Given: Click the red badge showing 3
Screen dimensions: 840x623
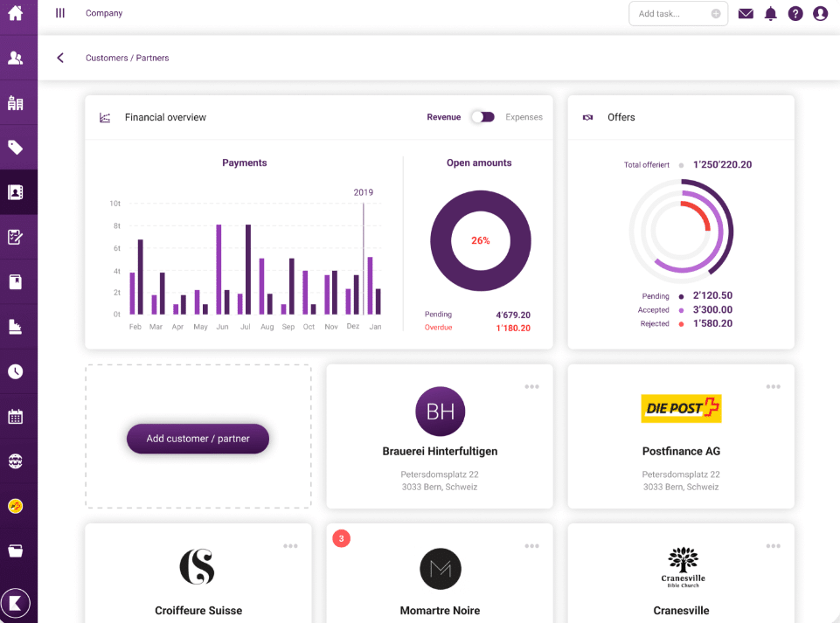Looking at the screenshot, I should 341,538.
